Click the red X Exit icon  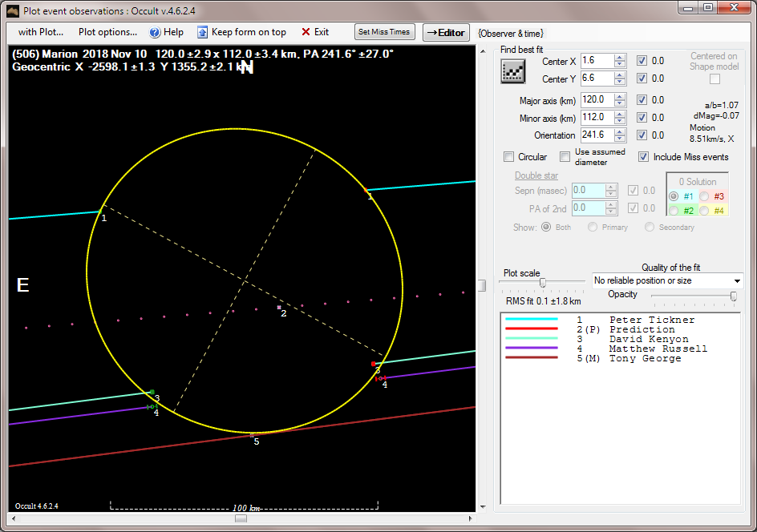[306, 32]
